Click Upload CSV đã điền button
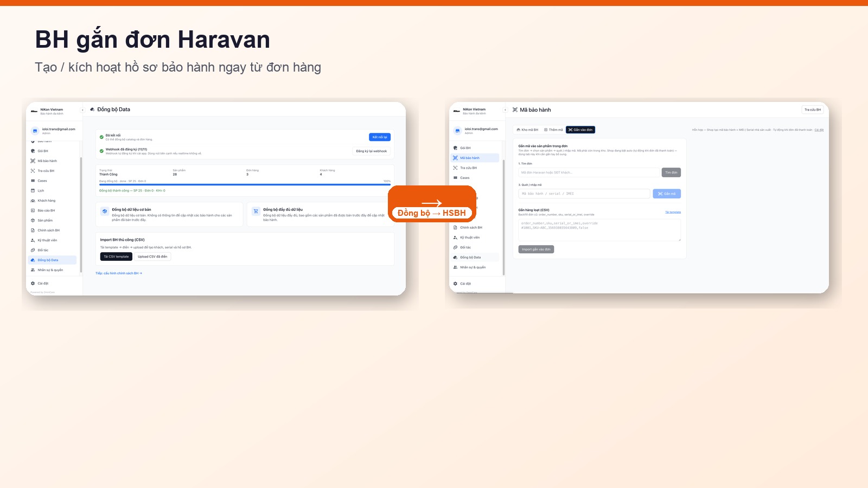868x488 pixels. (152, 256)
